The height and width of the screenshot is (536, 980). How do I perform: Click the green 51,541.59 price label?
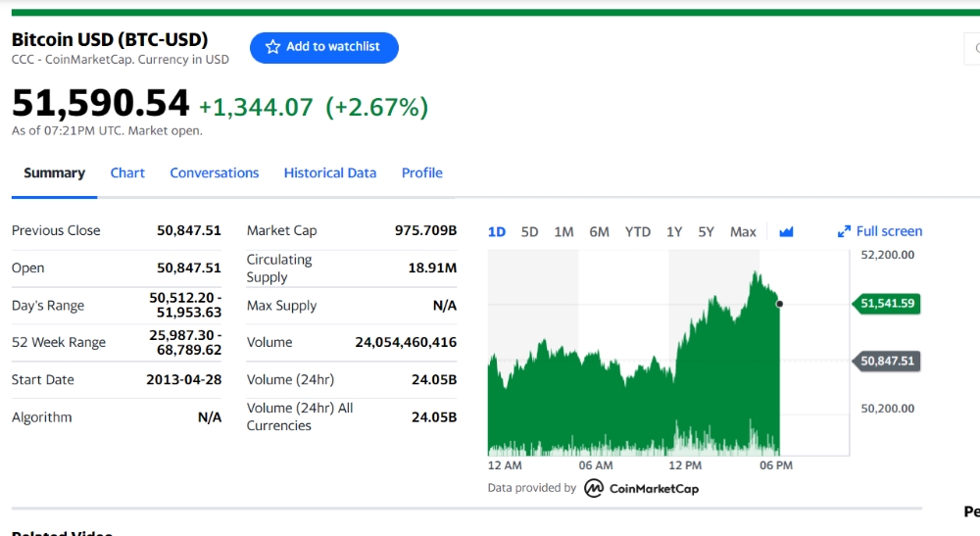pyautogui.click(x=886, y=304)
